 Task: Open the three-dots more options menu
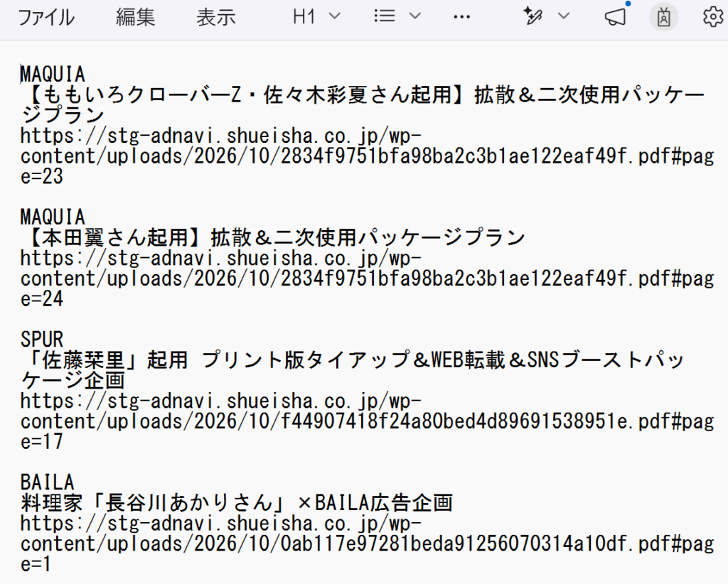[461, 17]
